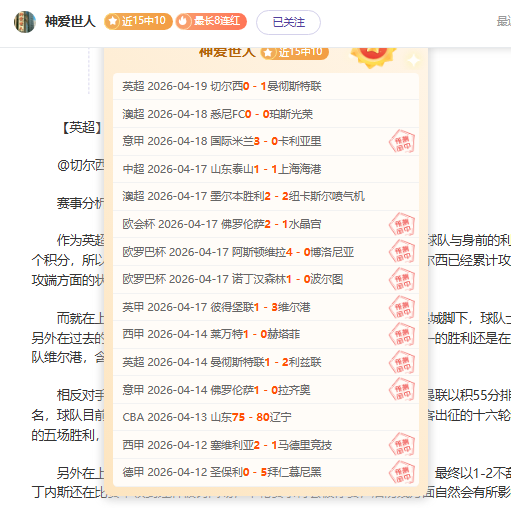Click the hit stamp on 水晶宫 row
This screenshot has width=511, height=508.
[x=402, y=224]
